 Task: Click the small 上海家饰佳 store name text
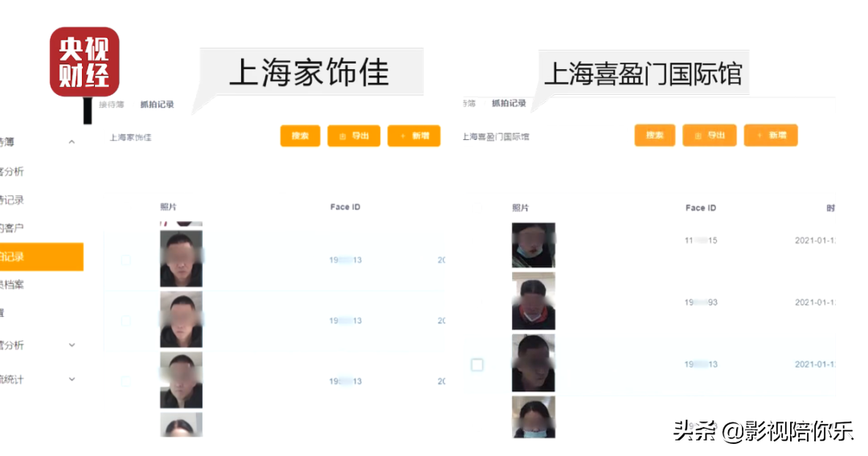[x=131, y=138]
